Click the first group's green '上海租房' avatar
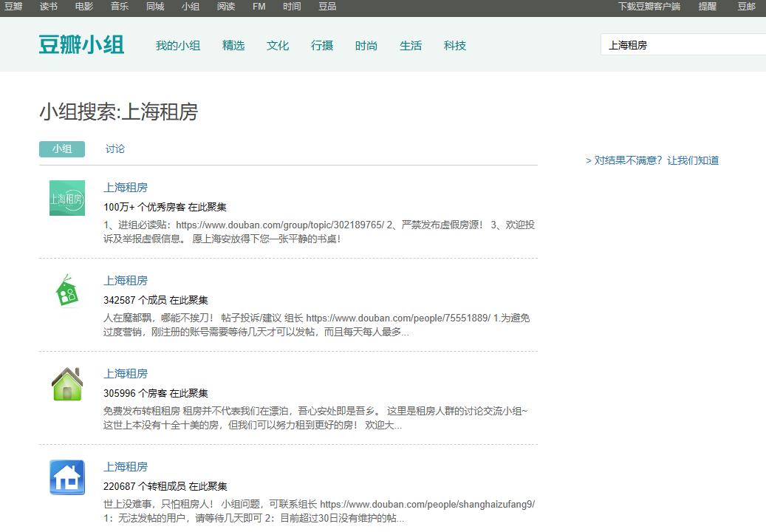The width and height of the screenshot is (766, 532). point(66,197)
